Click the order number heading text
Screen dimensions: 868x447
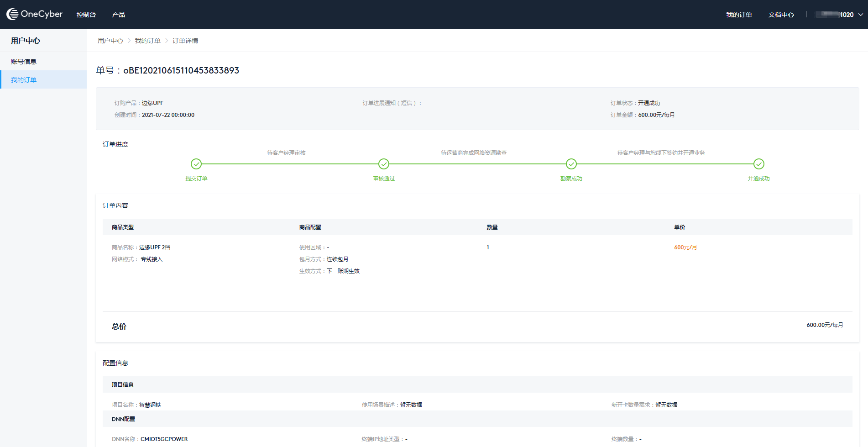click(x=167, y=70)
